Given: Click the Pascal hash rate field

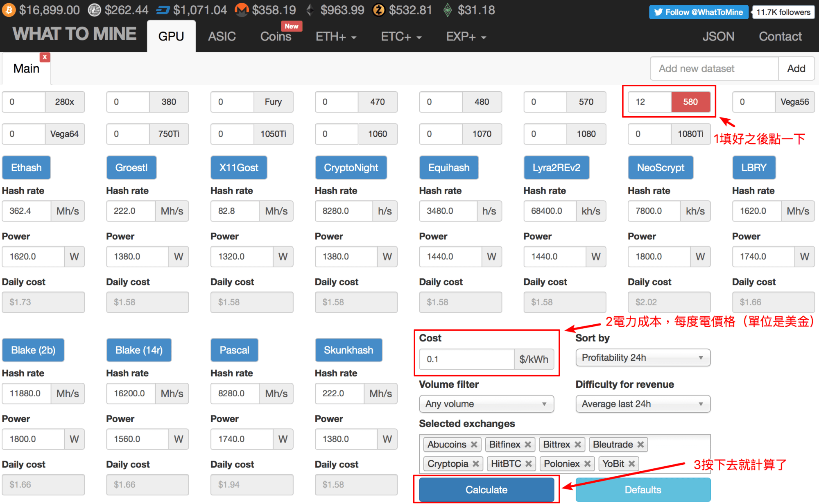Looking at the screenshot, I should click(x=235, y=393).
